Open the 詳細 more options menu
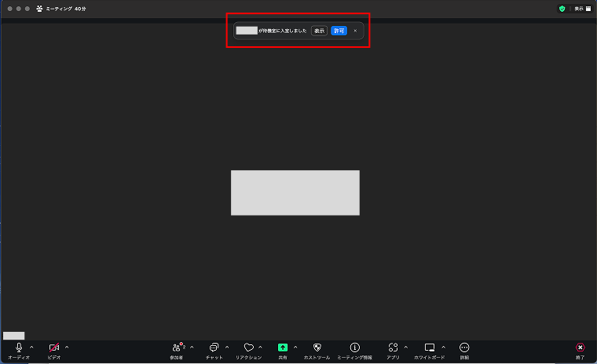This screenshot has width=597, height=364. coord(464,348)
